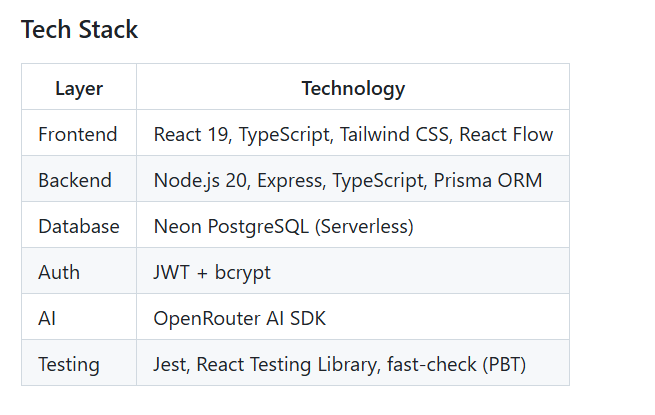The width and height of the screenshot is (655, 415).
Task: Select the Backend row label
Action: pos(75,180)
